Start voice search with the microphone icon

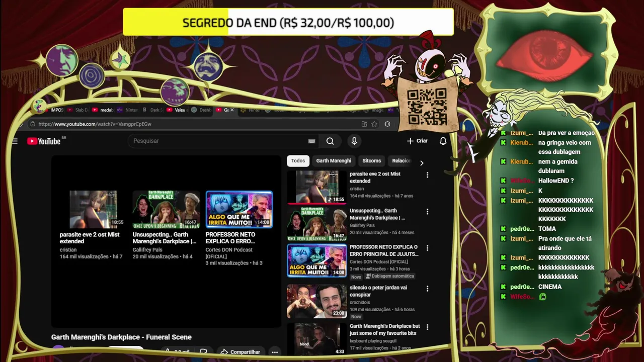pyautogui.click(x=354, y=141)
